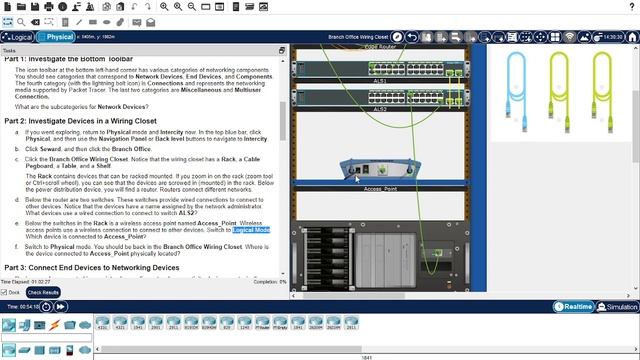Zoom in with the first magnifier icon
This screenshot has width=640, height=360.
click(164, 7)
